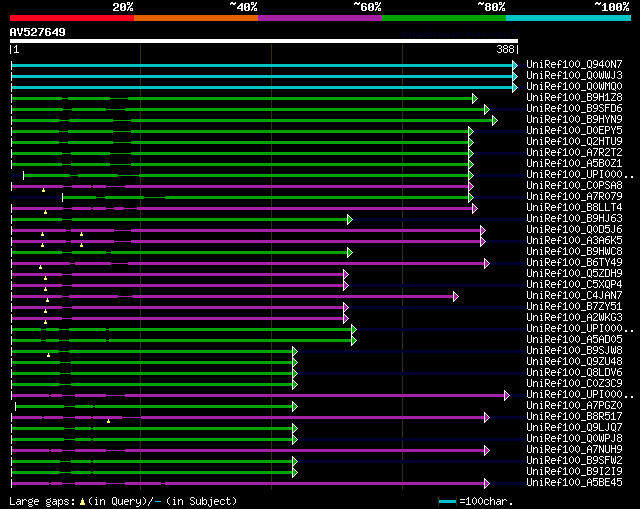Pick the UniRef100_A7PGZ0 hit name
640x509 pixels.
point(574,406)
